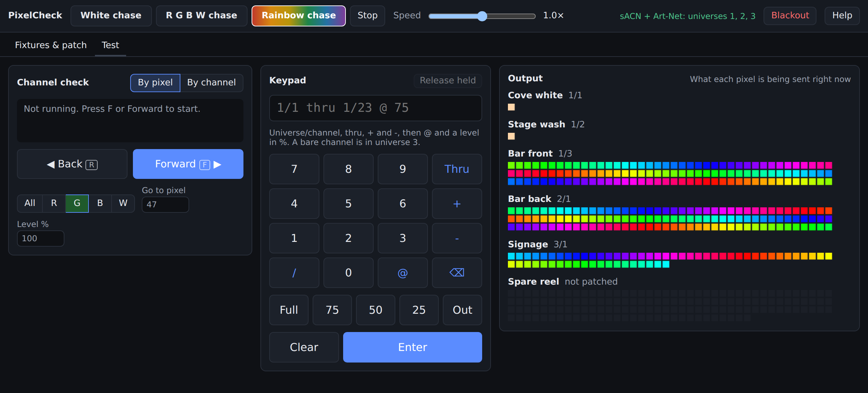
Task: Click the backspace icon on the keypad
Action: (457, 272)
